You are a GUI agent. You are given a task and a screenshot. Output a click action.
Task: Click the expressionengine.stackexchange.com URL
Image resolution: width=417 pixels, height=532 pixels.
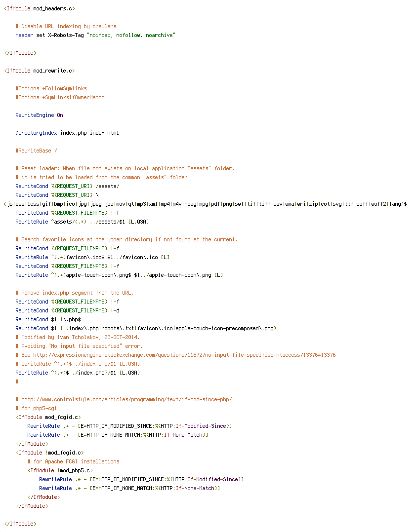pyautogui.click(x=184, y=355)
